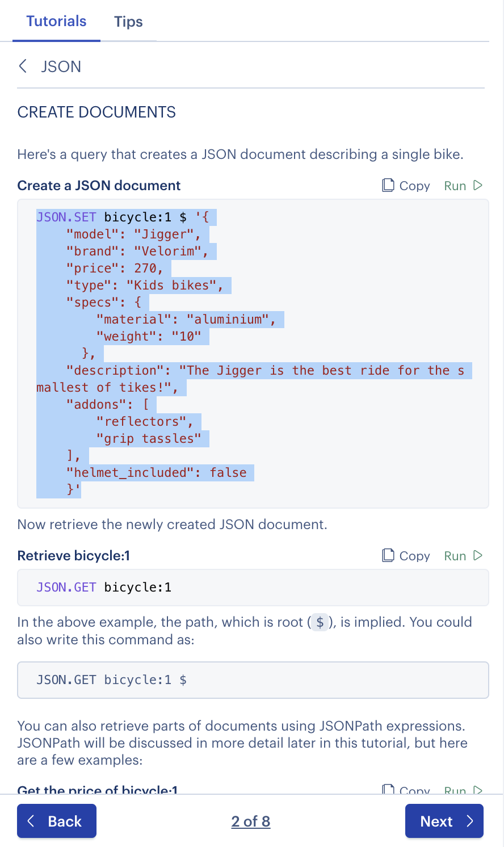Screen dimensions: 504x847
Task: Click the Copy icon for Create a JSON document
Action: [x=388, y=185]
